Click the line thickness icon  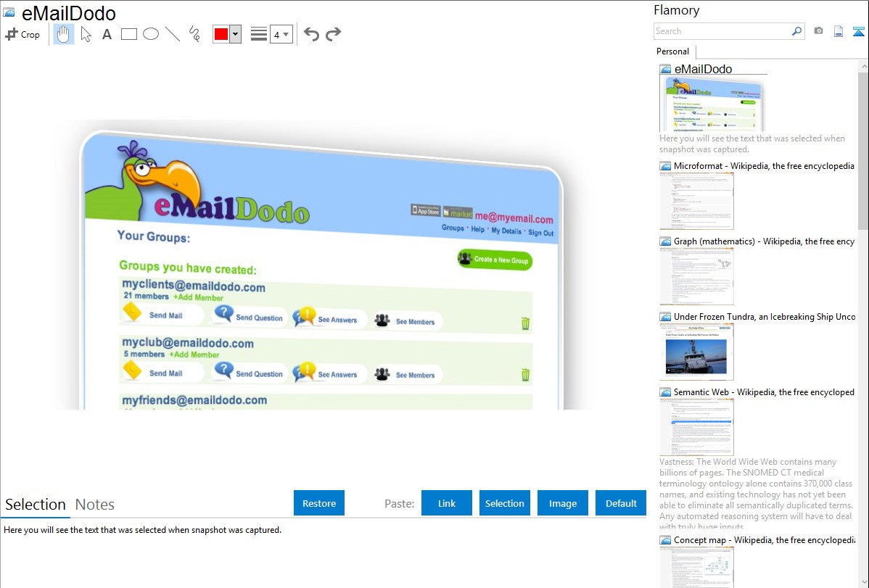(x=259, y=34)
